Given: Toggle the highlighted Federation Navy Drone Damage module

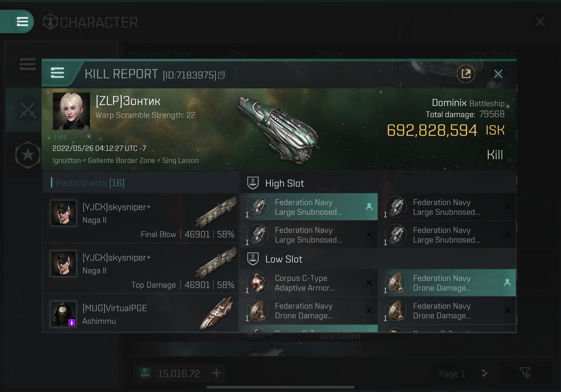Looking at the screenshot, I should (x=447, y=283).
